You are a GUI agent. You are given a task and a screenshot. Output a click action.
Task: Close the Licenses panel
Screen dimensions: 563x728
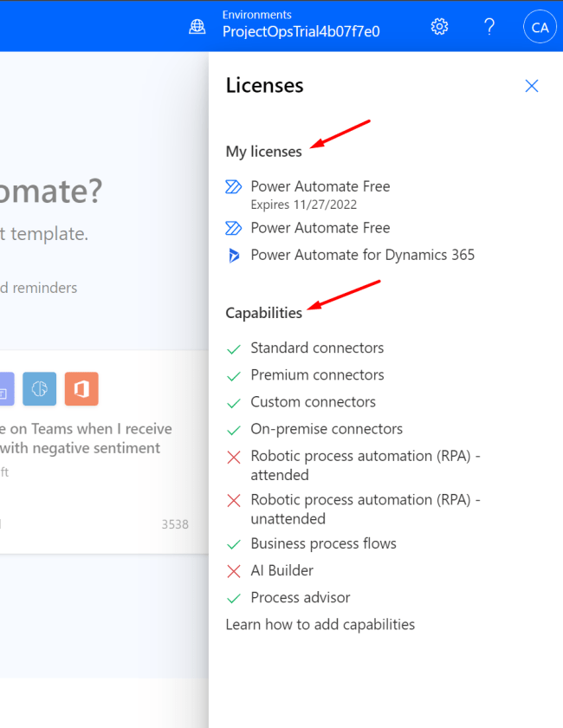531,86
